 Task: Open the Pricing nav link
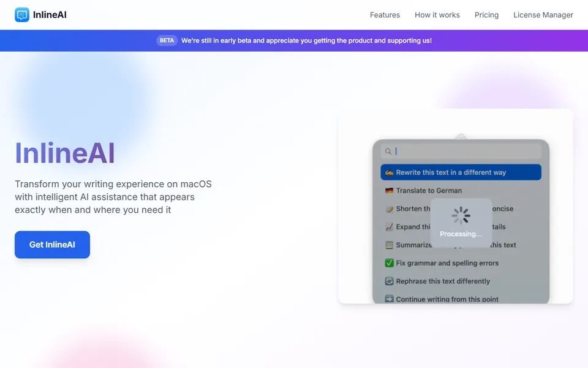486,15
